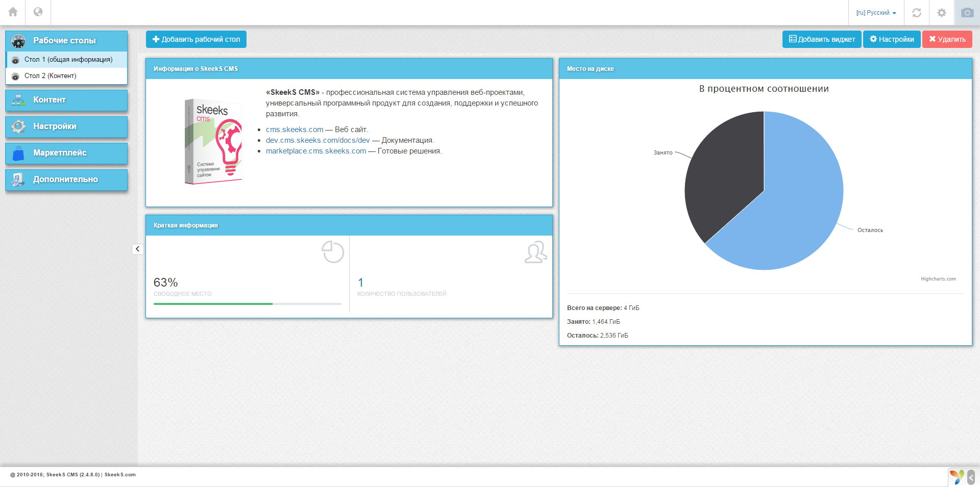The image size is (980, 487).
Task: Open the Дополнительно sidebar section
Action: tap(66, 180)
